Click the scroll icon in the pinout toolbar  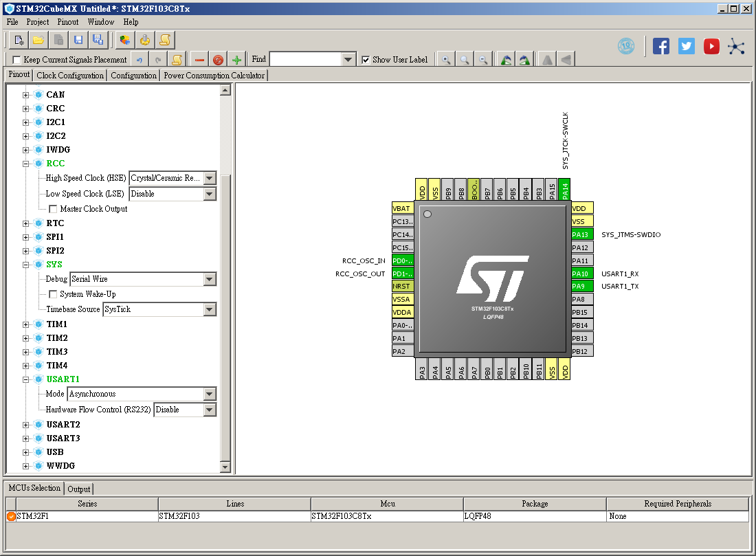[x=177, y=60]
